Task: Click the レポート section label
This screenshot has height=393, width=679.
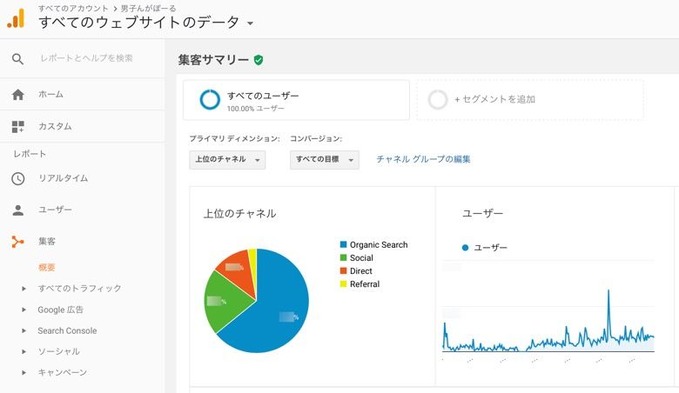Action: [x=29, y=154]
